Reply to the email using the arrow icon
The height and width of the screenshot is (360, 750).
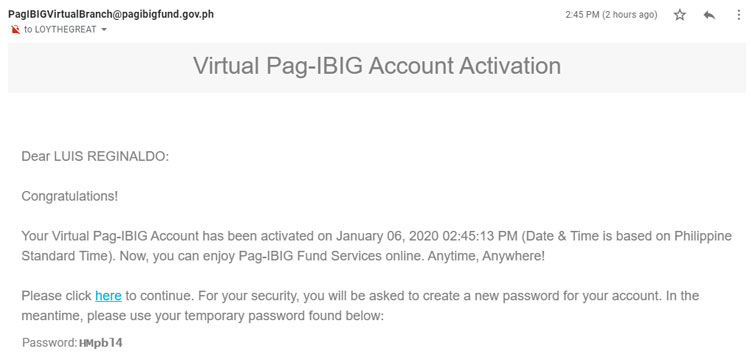(x=709, y=15)
